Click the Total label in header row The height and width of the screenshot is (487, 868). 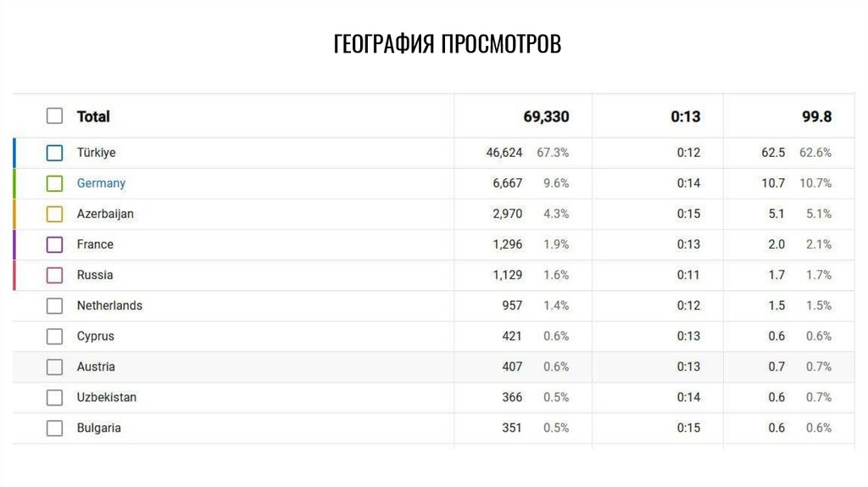93,116
